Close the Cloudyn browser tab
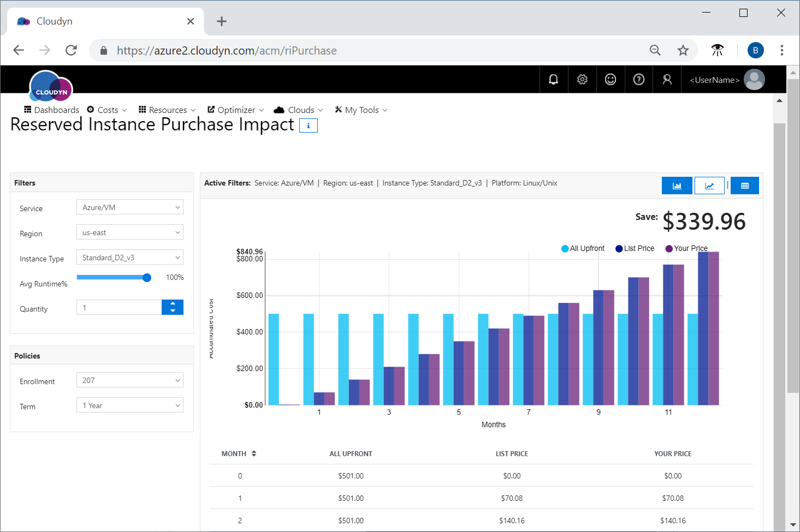Viewport: 800px width, 532px height. (191, 21)
